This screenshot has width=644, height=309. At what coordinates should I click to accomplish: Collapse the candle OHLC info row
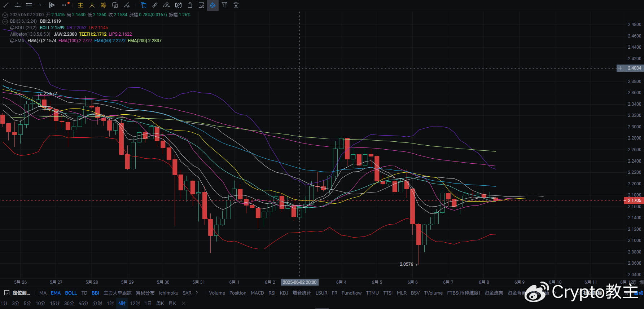pyautogui.click(x=5, y=15)
